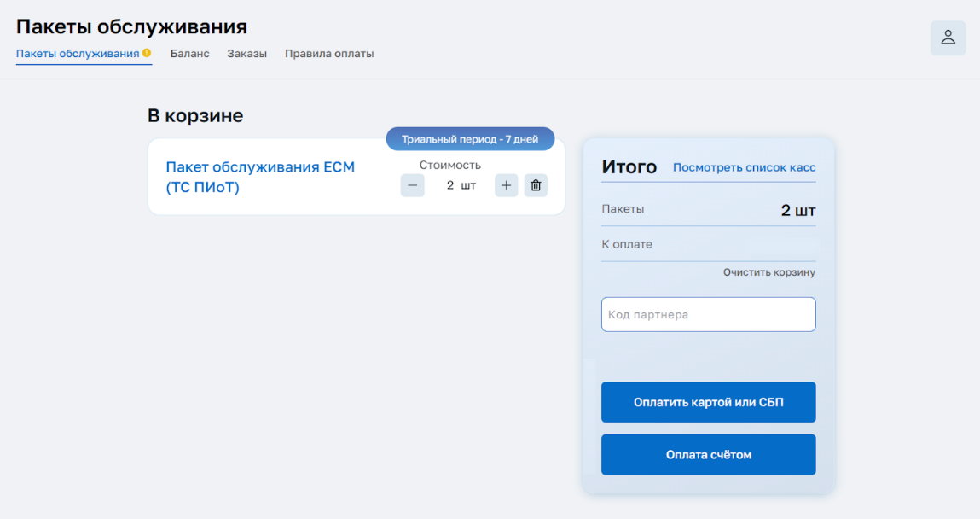
Task: Go to the Правила оплаты tab
Action: [329, 54]
